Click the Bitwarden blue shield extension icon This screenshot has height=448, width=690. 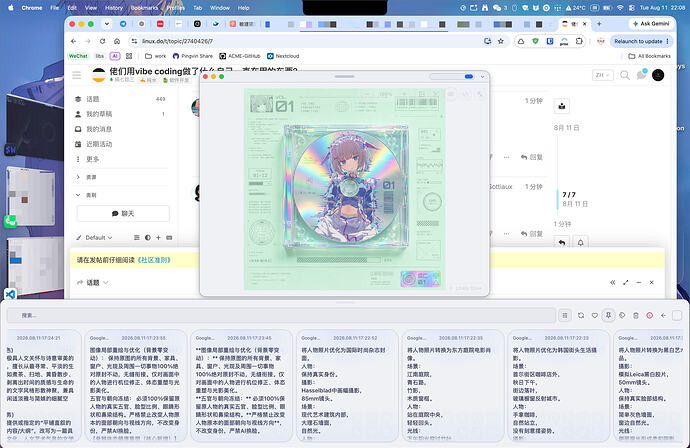550,41
